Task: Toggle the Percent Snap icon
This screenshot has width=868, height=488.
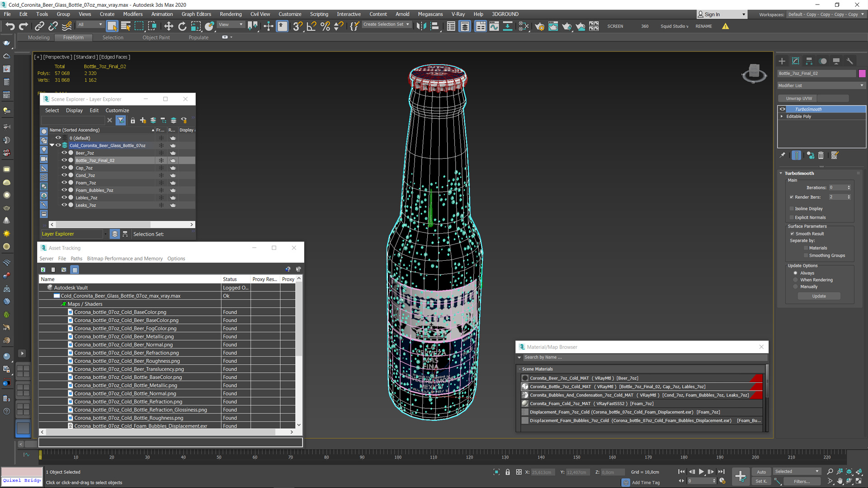Action: coord(325,26)
